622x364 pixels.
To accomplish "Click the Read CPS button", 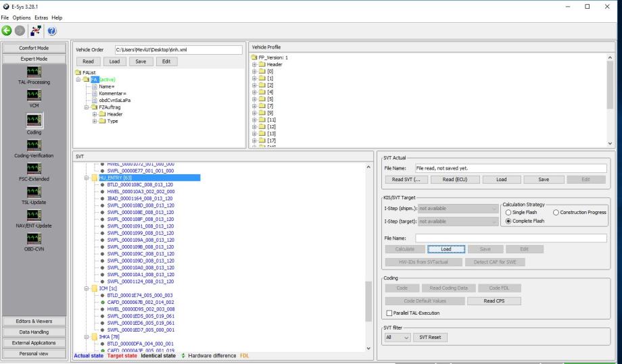I will point(494,301).
